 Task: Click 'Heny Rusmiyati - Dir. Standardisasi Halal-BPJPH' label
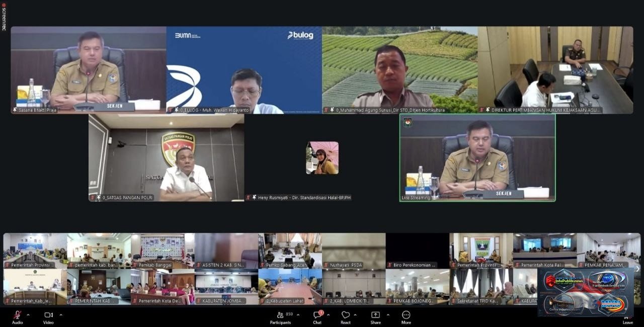(x=305, y=198)
